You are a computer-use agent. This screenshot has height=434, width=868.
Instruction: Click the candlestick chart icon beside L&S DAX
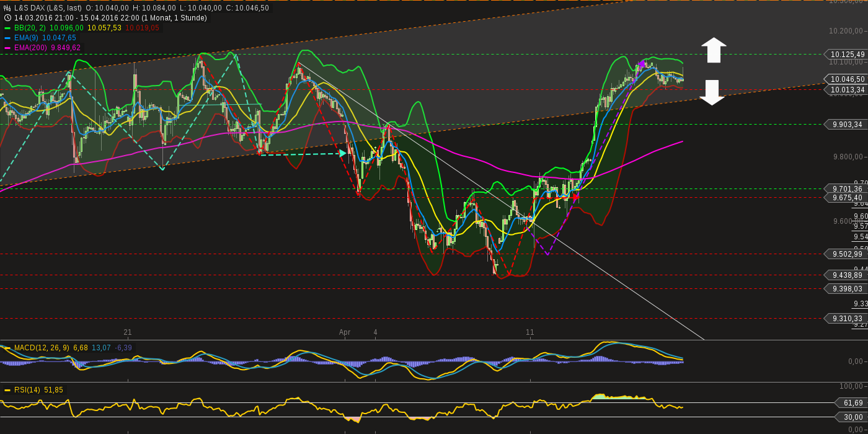point(7,7)
